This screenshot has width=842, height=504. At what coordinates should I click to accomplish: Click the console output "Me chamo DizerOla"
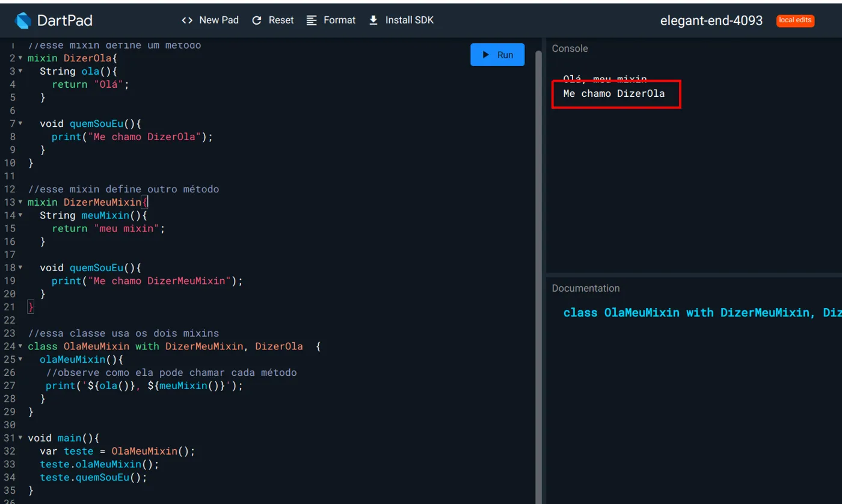614,94
